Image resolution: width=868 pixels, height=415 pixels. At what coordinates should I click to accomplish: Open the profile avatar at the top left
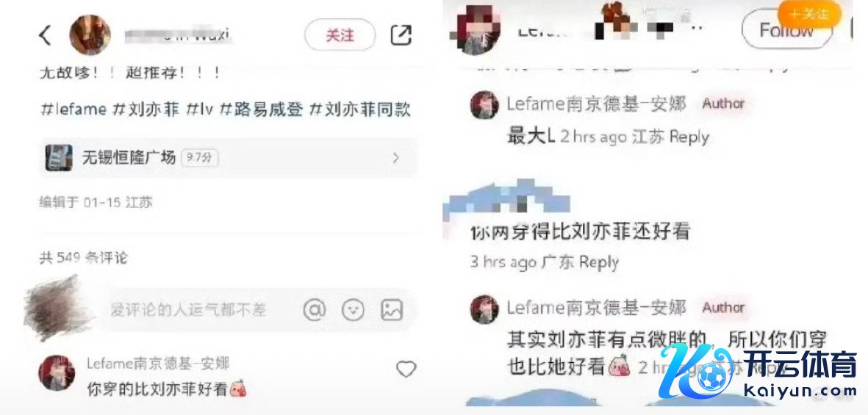pyautogui.click(x=90, y=35)
